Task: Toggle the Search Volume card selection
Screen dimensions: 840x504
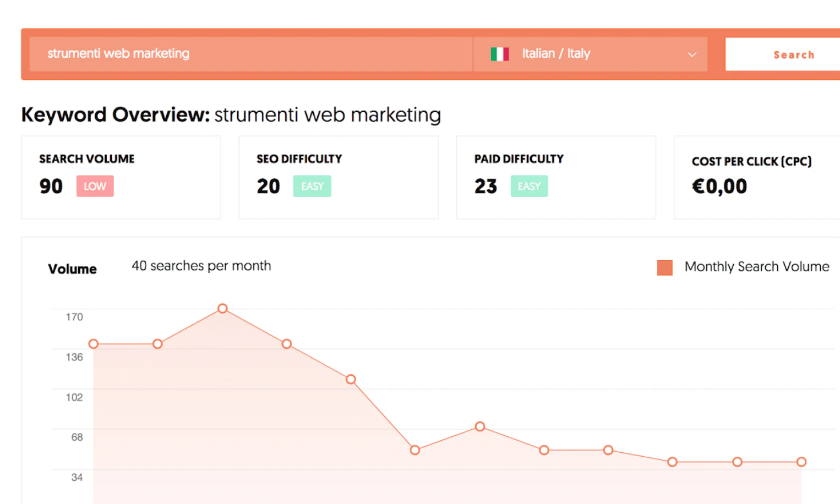Action: tap(121, 177)
